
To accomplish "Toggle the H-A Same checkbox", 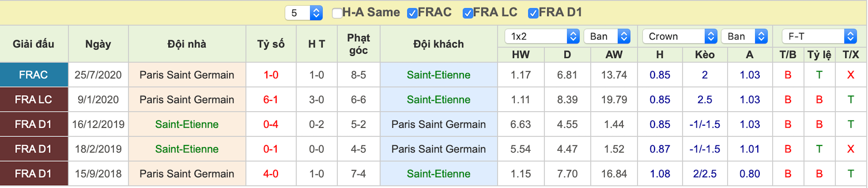I will tap(337, 13).
